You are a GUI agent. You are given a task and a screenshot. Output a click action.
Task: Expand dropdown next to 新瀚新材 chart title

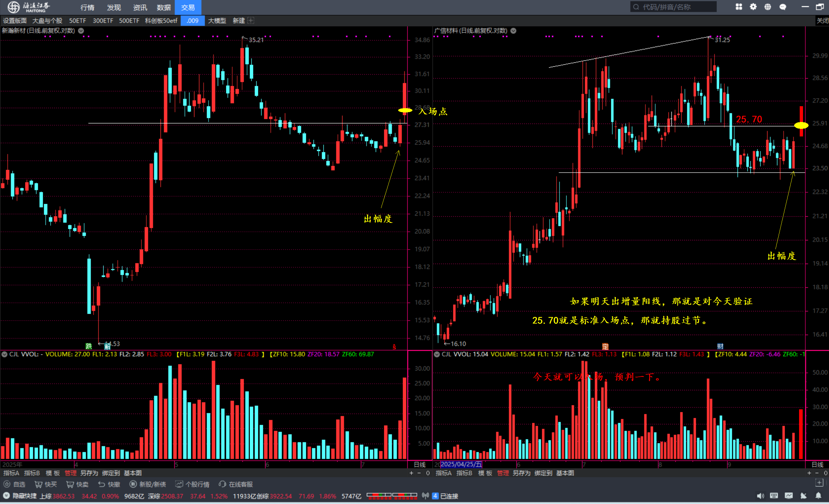(x=81, y=31)
